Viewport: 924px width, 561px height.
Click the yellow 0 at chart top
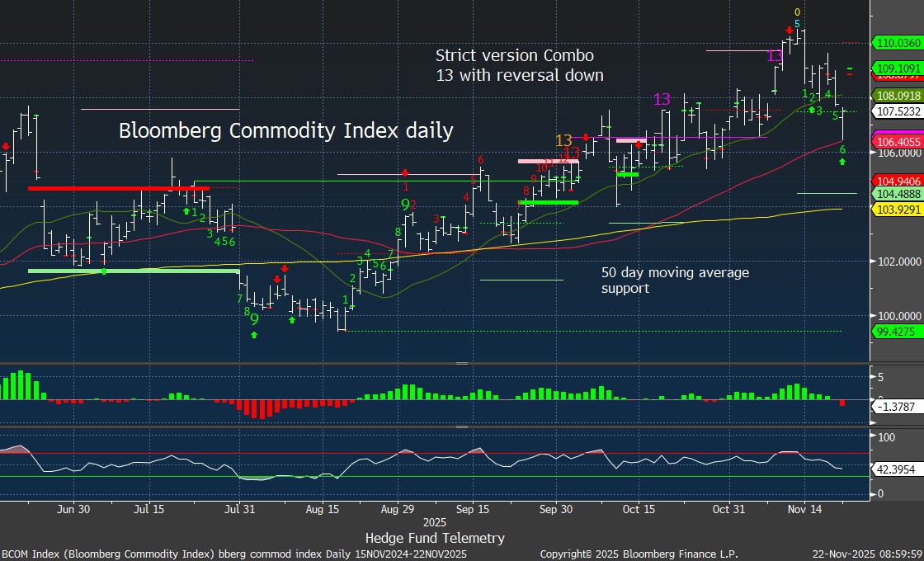797,12
